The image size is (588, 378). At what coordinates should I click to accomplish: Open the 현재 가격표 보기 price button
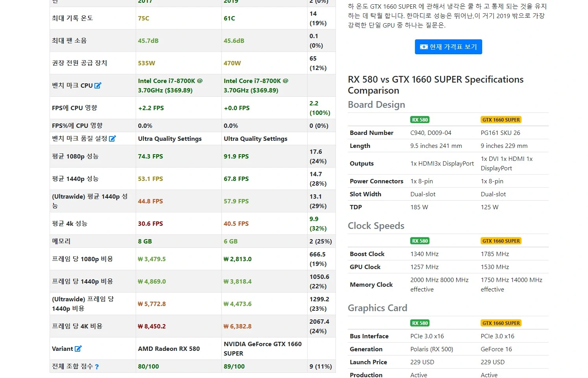448,47
